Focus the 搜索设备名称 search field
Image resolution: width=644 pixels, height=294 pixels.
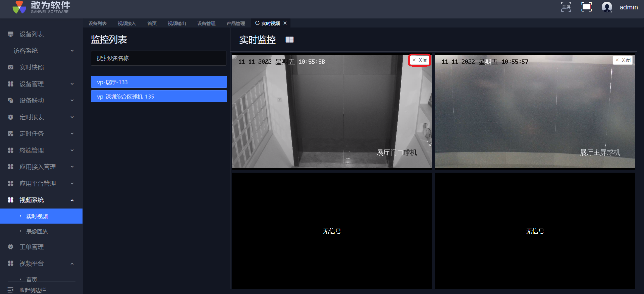point(159,58)
